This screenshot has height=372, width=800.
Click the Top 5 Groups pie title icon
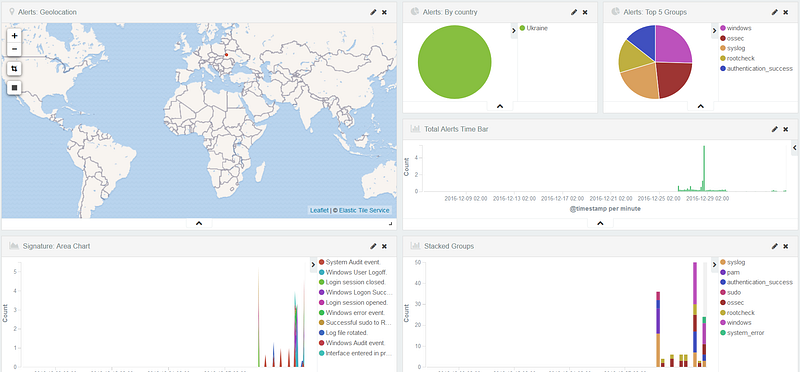(x=615, y=12)
